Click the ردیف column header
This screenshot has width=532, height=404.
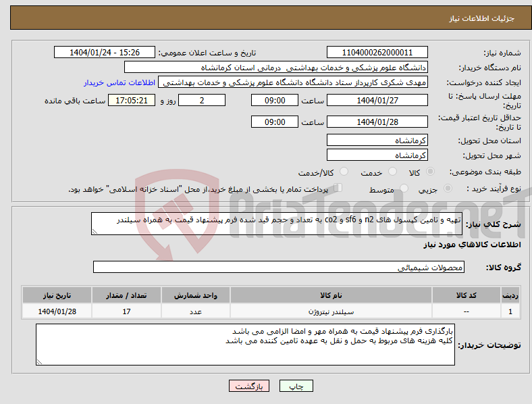(x=510, y=295)
